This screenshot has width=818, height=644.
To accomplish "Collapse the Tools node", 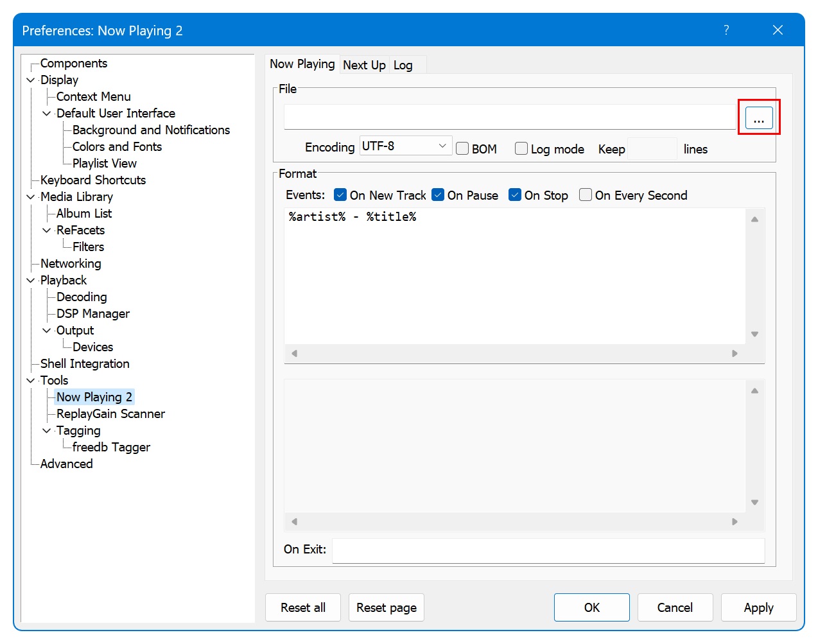I will click(30, 381).
